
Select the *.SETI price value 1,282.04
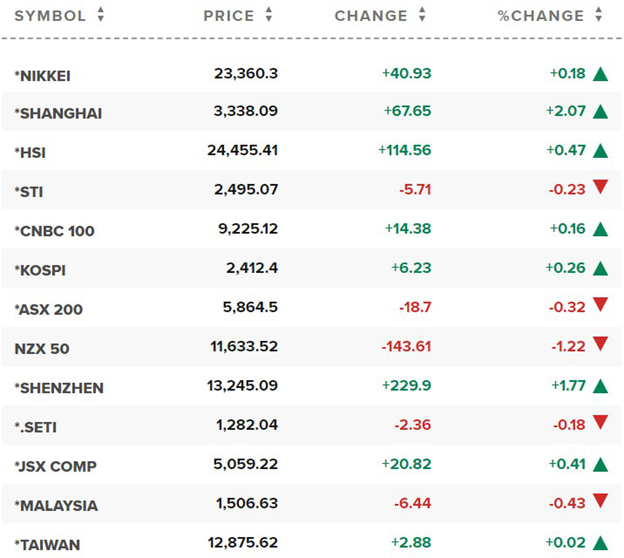(x=247, y=425)
